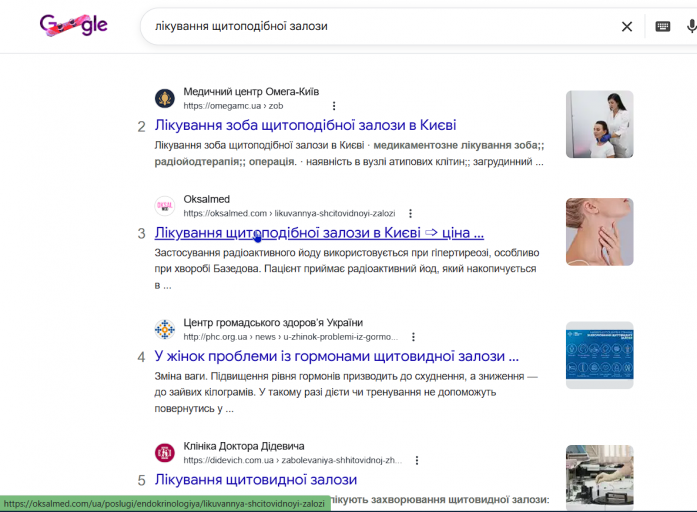Click URL https://omegamc.ua › zob
Viewport: 697px width, 512px height.
click(233, 106)
